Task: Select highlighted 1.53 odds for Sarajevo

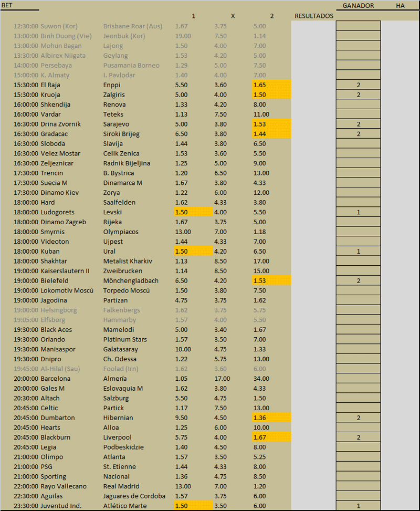Action: point(272,124)
